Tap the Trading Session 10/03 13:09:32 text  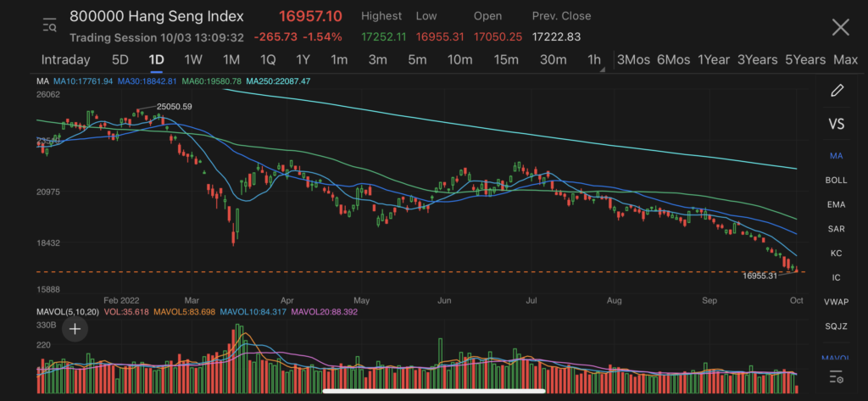click(x=157, y=37)
